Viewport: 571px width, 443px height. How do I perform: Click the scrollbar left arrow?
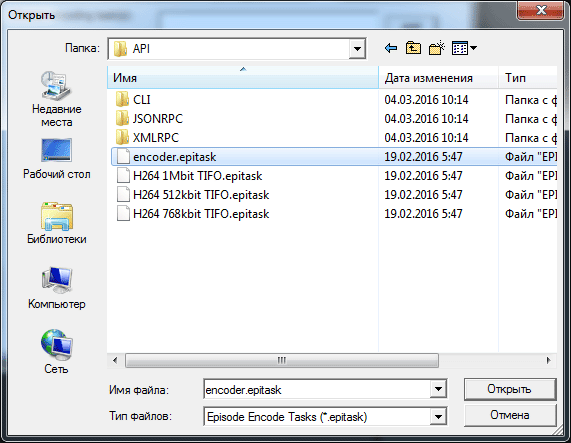115,360
